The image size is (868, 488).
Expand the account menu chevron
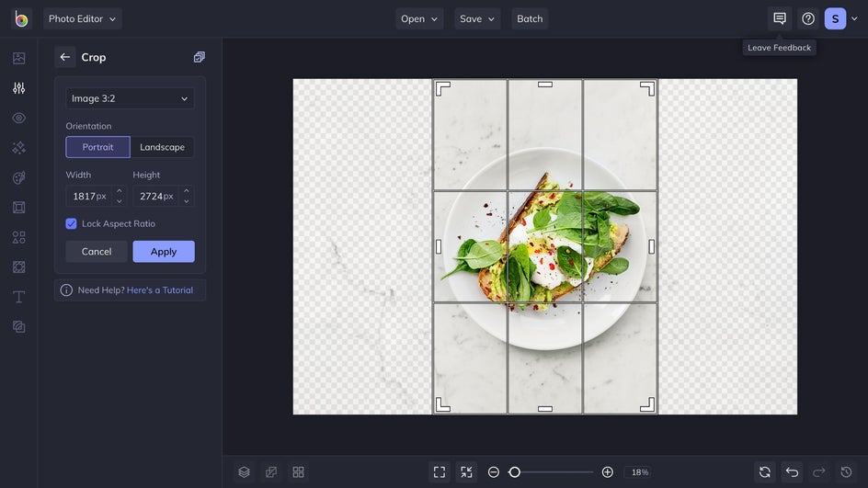(x=855, y=18)
